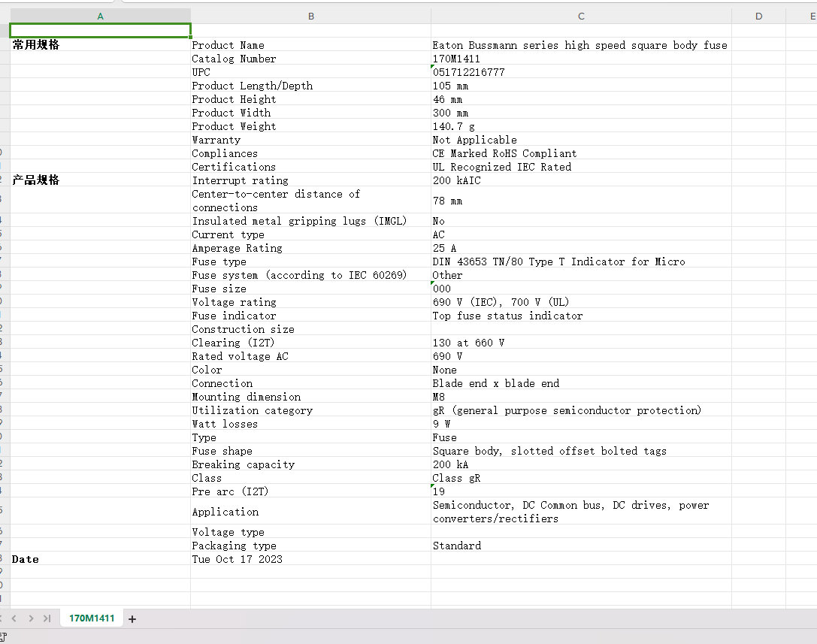Add a new sheet with plus icon
This screenshot has width=817, height=644.
[x=132, y=619]
